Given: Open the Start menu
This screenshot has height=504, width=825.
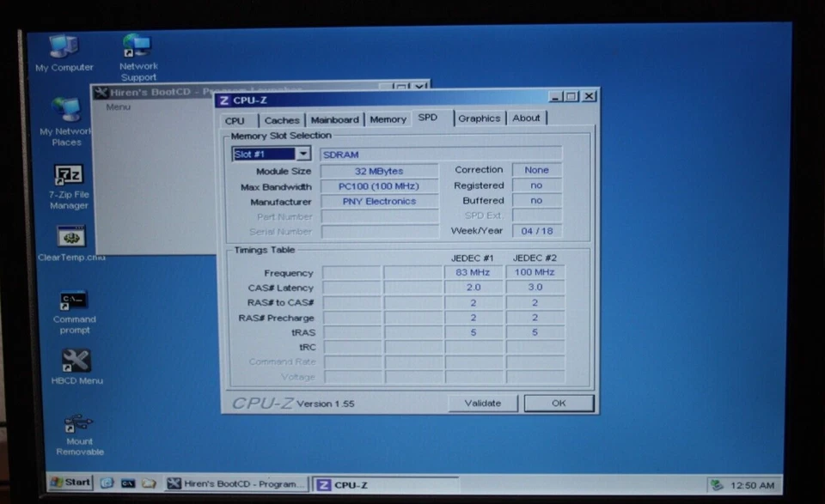Looking at the screenshot, I should point(71,482).
